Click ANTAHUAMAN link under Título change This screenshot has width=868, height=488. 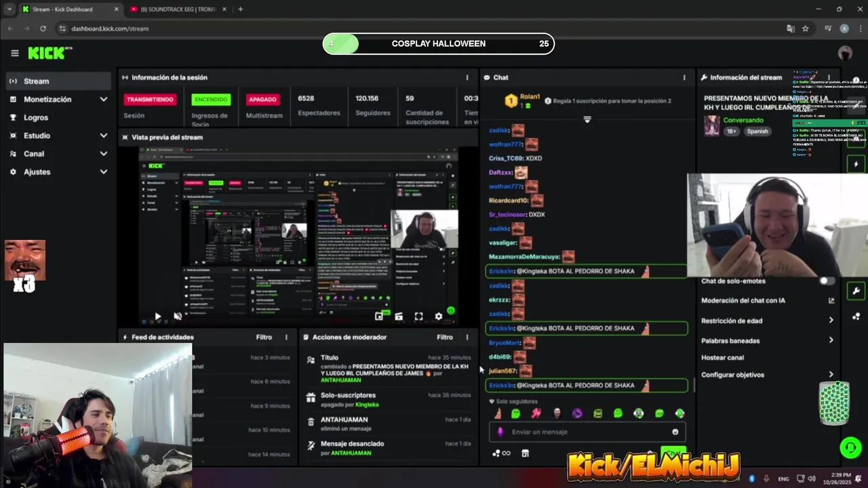(340, 380)
